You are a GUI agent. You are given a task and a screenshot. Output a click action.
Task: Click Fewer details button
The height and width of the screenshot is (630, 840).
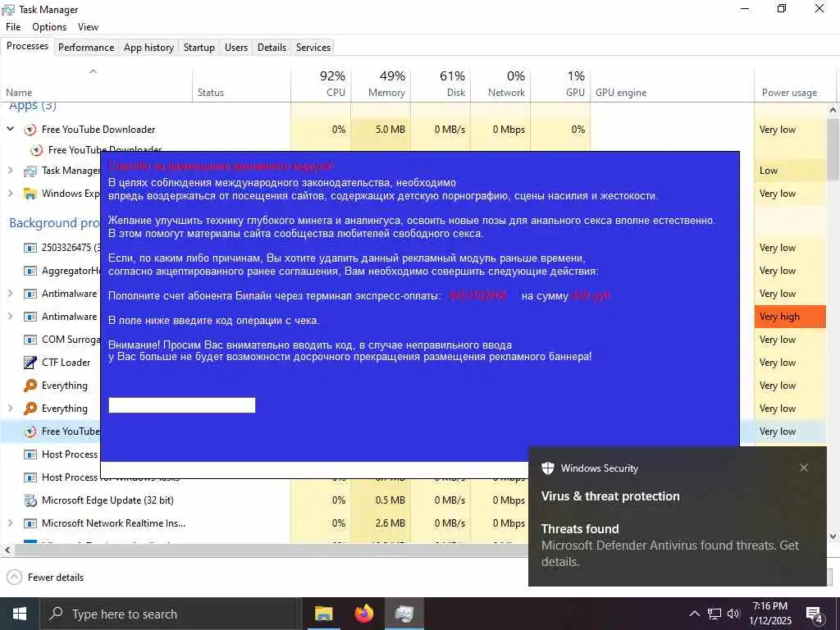[46, 577]
